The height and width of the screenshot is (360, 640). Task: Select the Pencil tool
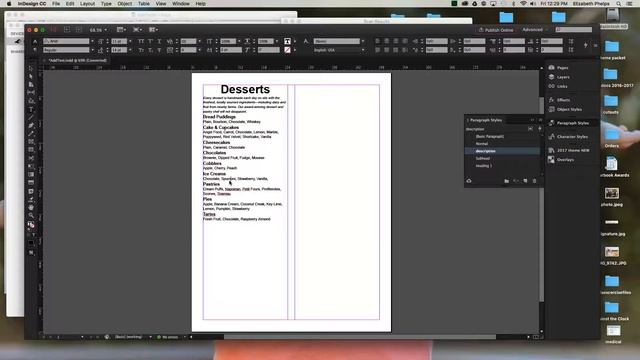31,134
